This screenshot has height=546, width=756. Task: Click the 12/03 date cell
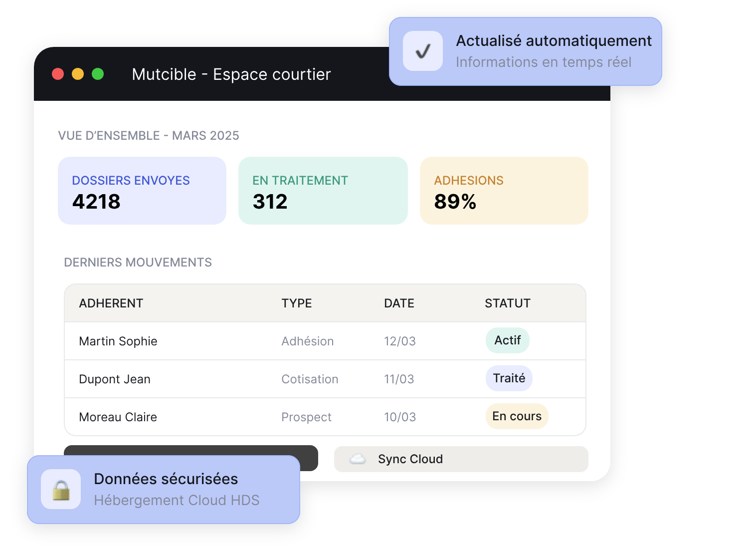(400, 341)
